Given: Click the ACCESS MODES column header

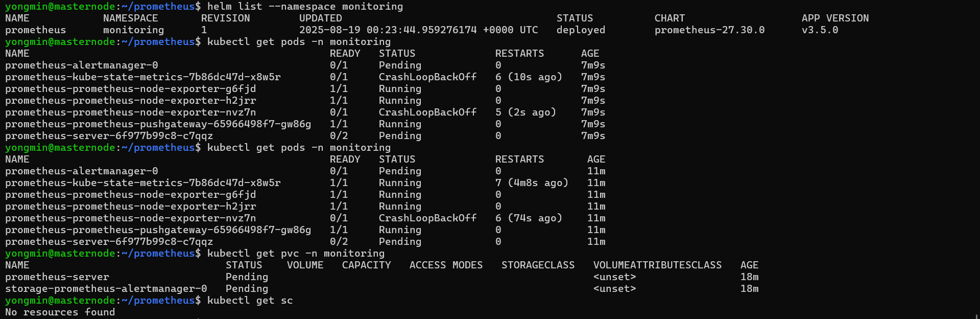Looking at the screenshot, I should click(x=446, y=265).
